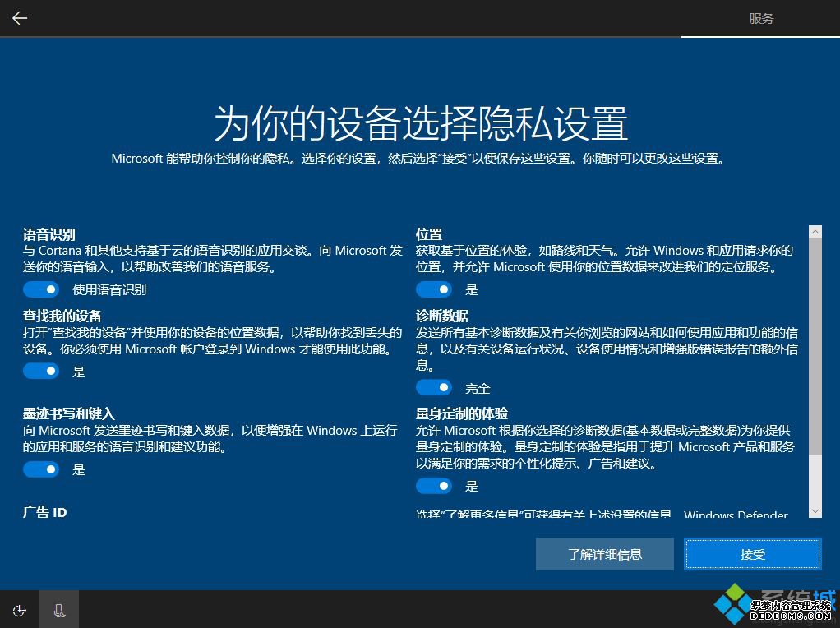Click the 接受 button
Viewport: 840px width, 628px height.
coord(753,554)
